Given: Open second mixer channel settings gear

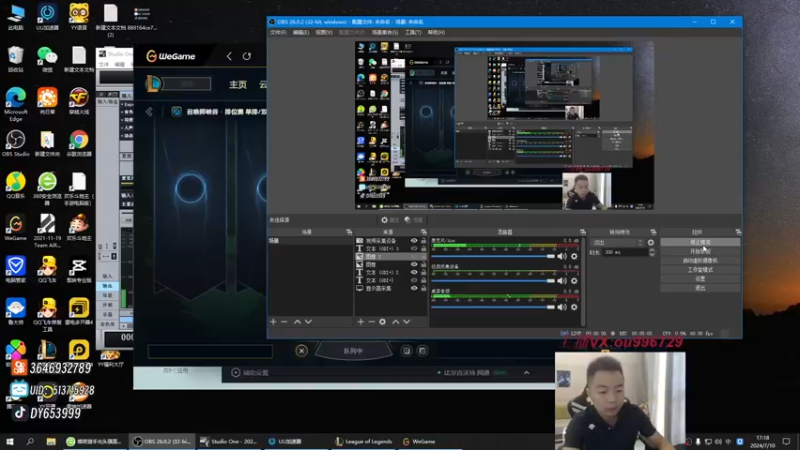Looking at the screenshot, I should coord(574,281).
